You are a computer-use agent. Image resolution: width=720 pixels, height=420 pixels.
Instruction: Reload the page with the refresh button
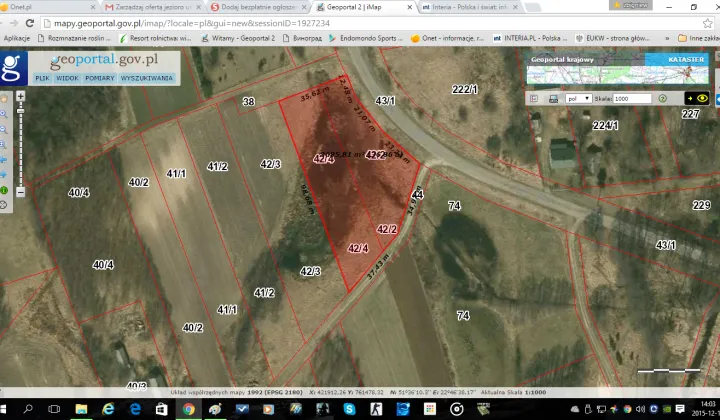(30, 23)
